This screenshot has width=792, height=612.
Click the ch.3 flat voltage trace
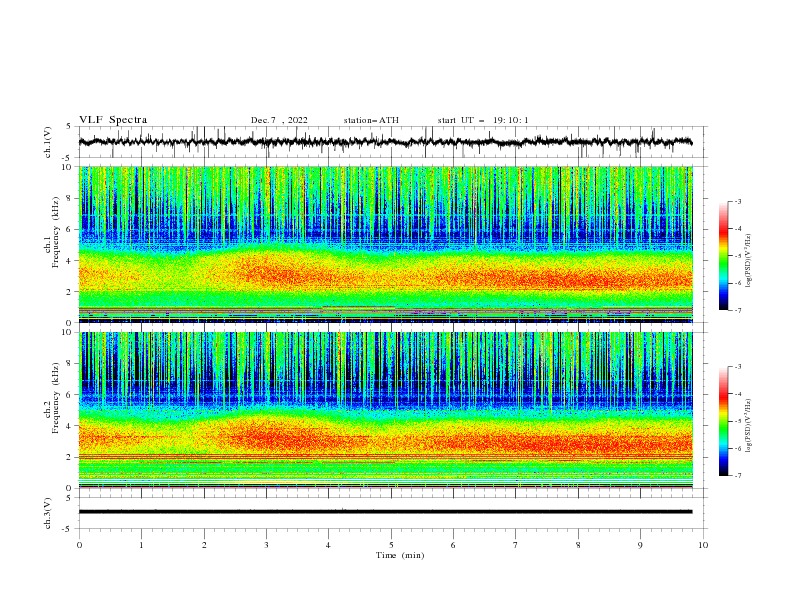[x=385, y=512]
